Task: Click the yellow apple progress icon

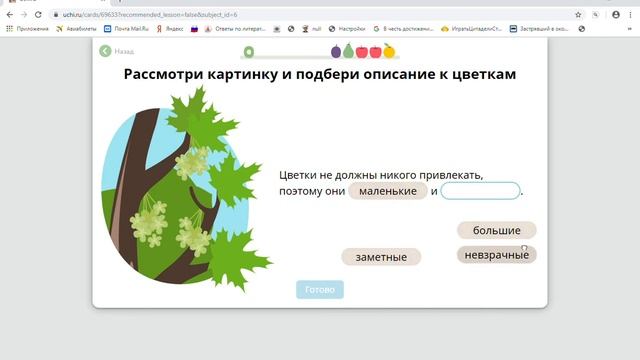Action: [x=389, y=51]
